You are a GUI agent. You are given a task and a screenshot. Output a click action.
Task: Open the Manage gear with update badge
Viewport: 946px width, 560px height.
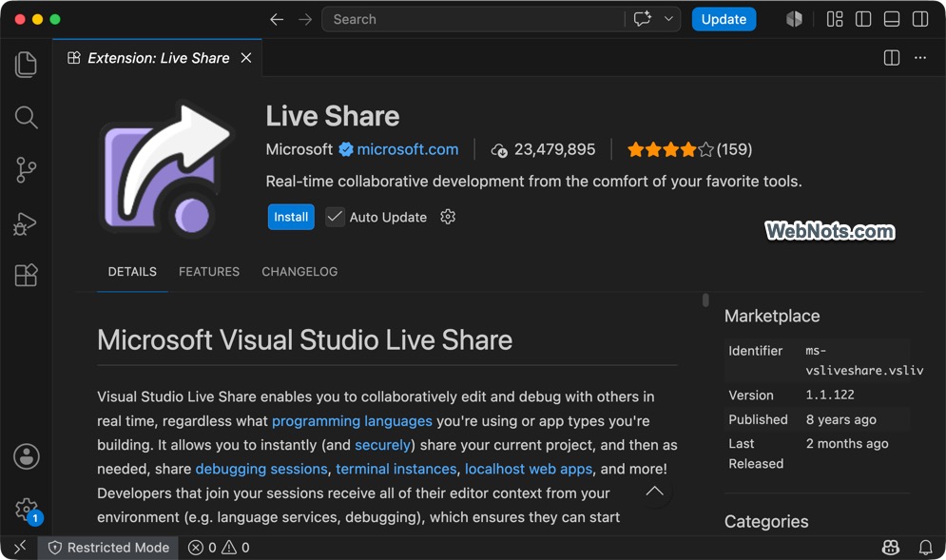tap(28, 511)
